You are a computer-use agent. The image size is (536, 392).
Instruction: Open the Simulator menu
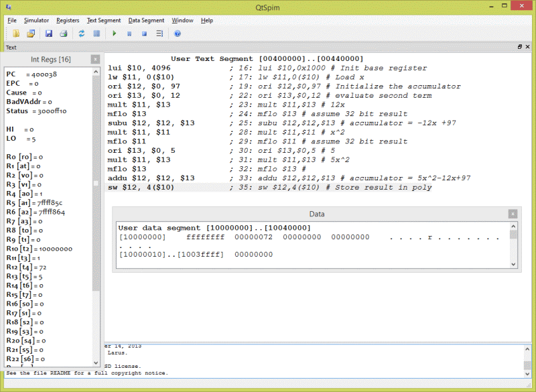tap(36, 21)
